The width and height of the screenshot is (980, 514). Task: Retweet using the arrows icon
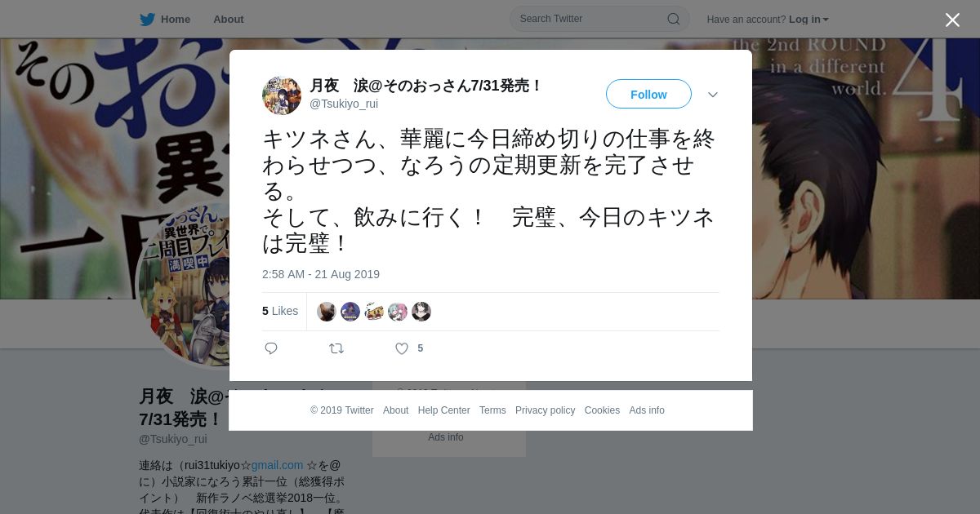[x=336, y=348]
